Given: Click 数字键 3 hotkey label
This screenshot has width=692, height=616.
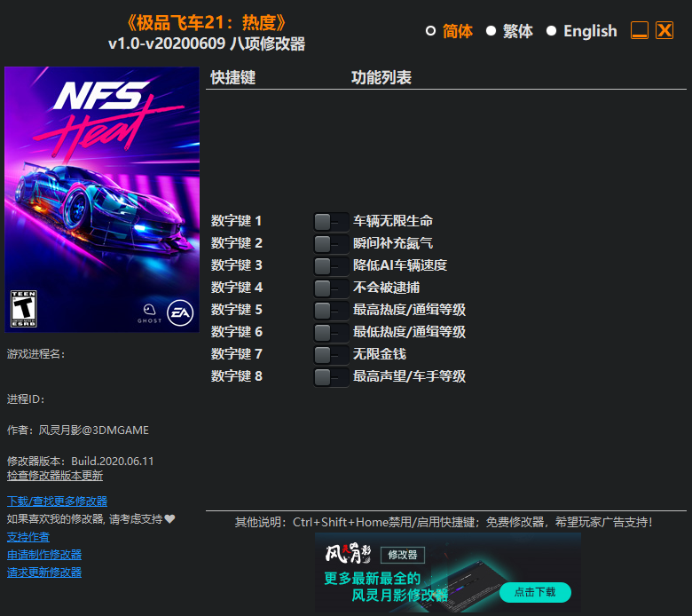Looking at the screenshot, I should click(x=237, y=265).
